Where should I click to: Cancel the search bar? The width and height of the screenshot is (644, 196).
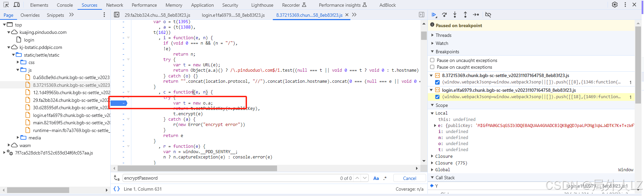(409, 178)
